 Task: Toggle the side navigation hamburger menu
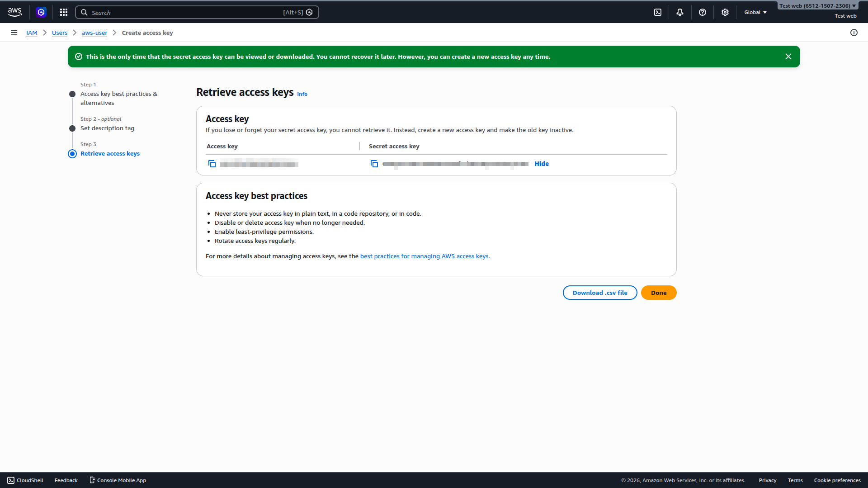tap(14, 33)
